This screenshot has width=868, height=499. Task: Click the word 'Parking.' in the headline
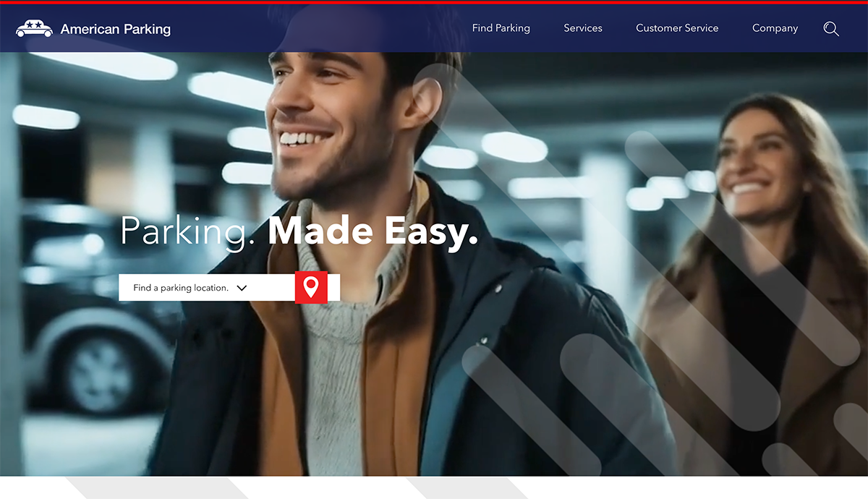click(x=187, y=231)
